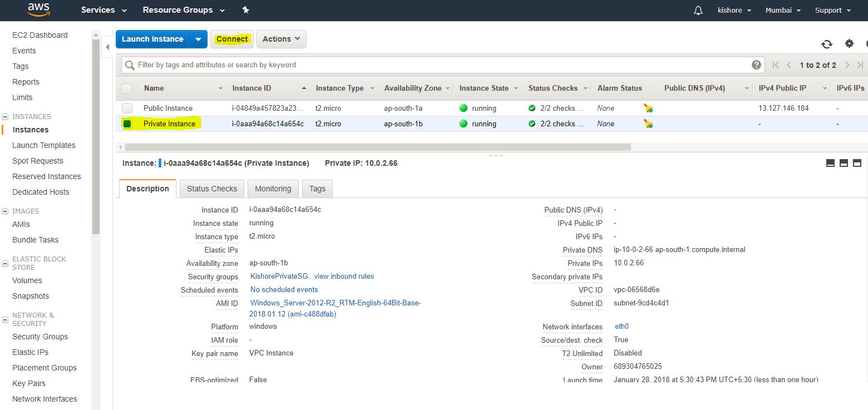Toggle the select-all header checkbox

(127, 88)
